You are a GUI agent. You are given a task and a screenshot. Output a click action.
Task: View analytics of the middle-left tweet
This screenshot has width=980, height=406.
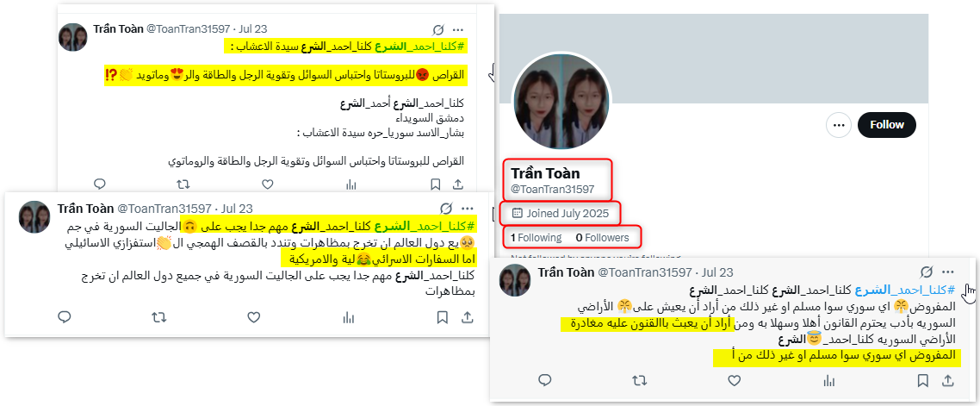point(348,317)
